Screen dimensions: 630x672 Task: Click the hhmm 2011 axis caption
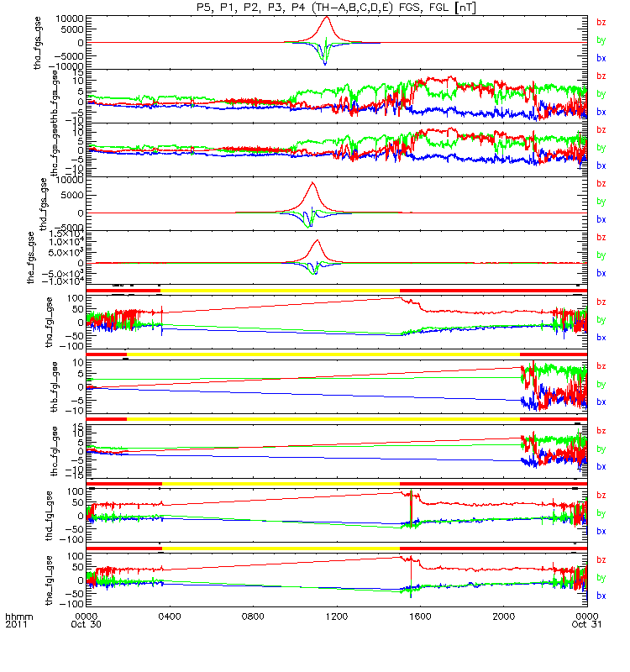tap(18, 621)
